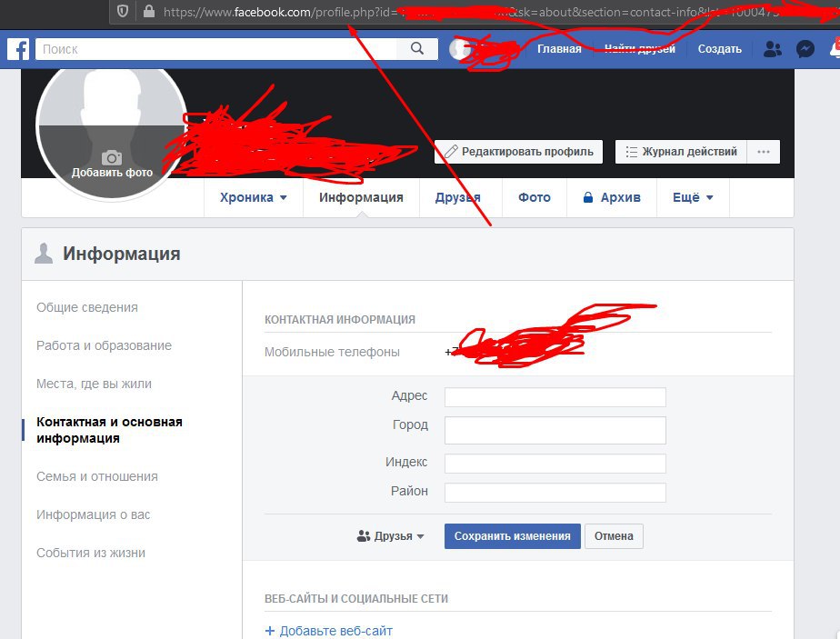The height and width of the screenshot is (639, 840).
Task: Click the padlock site security icon
Action: pyautogui.click(x=149, y=11)
